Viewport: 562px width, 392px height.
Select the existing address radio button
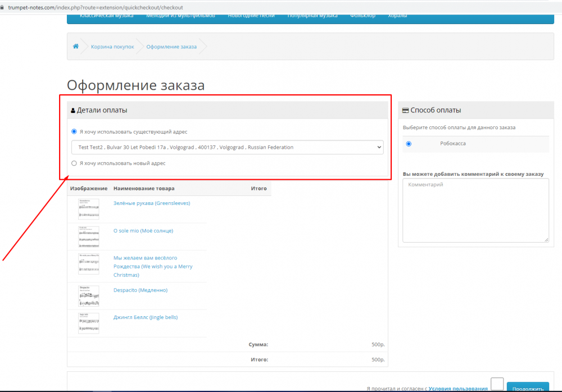click(x=74, y=131)
